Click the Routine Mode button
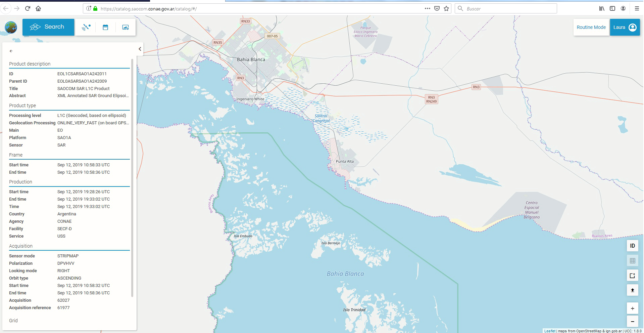 click(591, 27)
